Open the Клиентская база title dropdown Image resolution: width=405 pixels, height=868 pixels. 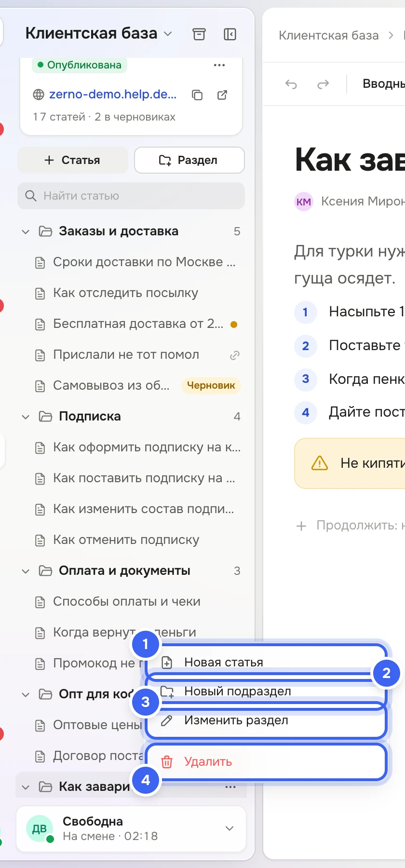(x=168, y=34)
